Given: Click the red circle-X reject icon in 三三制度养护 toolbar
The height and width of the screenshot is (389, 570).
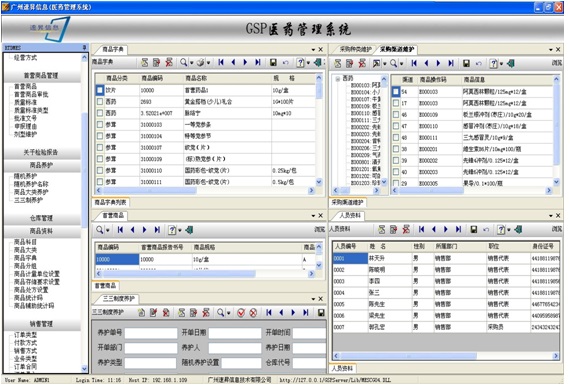Looking at the screenshot, I should click(253, 313).
